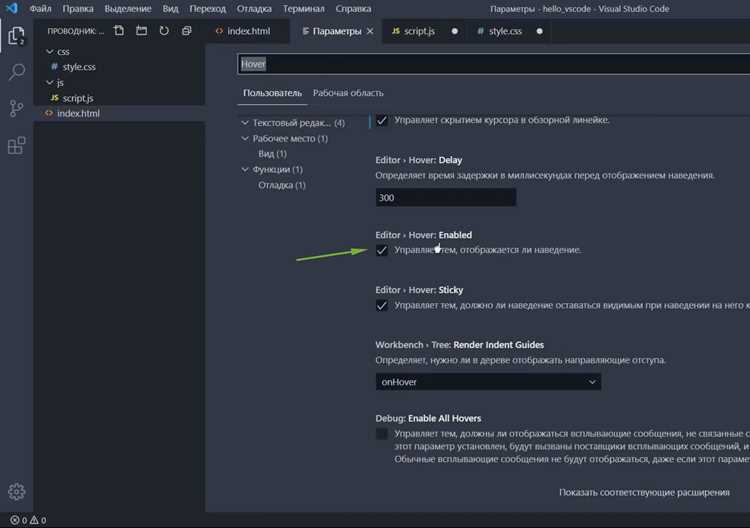Open the Справка menu
This screenshot has height=528, width=750.
point(353,9)
